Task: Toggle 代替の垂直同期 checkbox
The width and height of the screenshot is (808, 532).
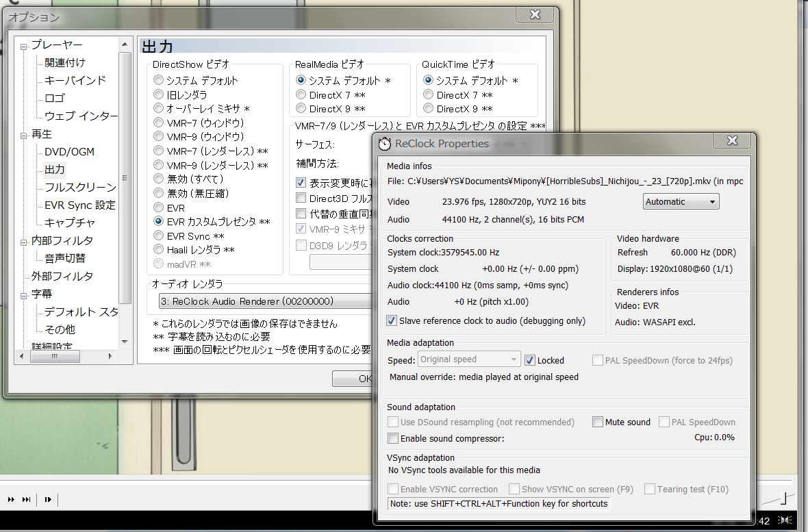Action: point(301,214)
